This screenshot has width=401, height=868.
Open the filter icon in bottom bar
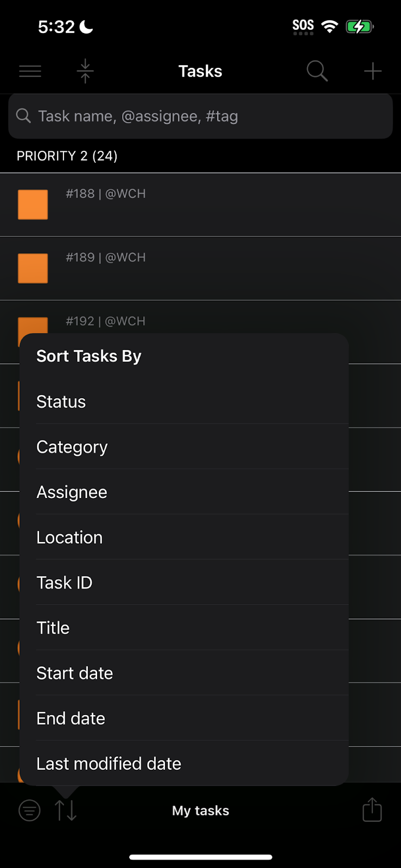tap(29, 810)
